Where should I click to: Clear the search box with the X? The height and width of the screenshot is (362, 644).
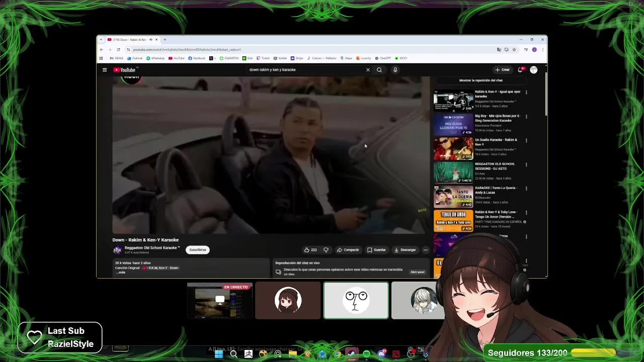pyautogui.click(x=368, y=70)
